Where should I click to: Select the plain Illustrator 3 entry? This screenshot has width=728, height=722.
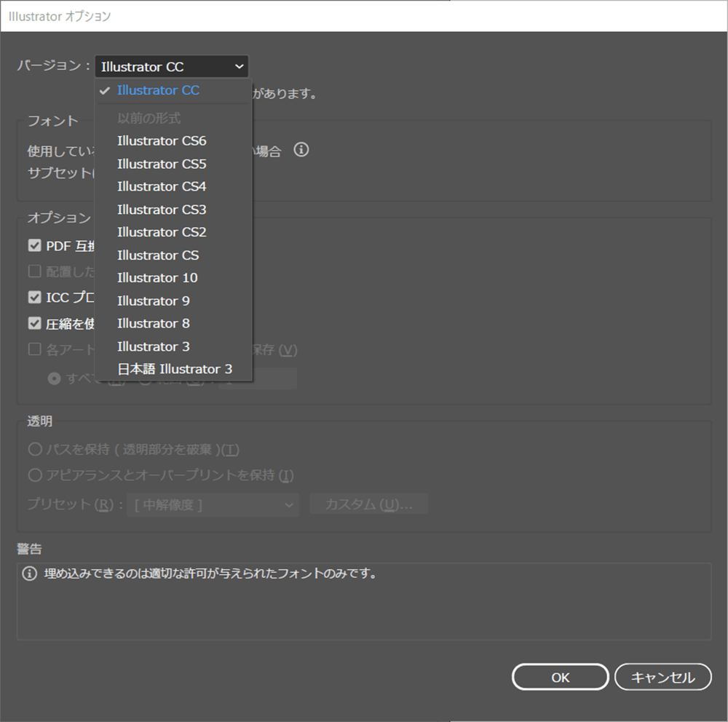(174, 346)
